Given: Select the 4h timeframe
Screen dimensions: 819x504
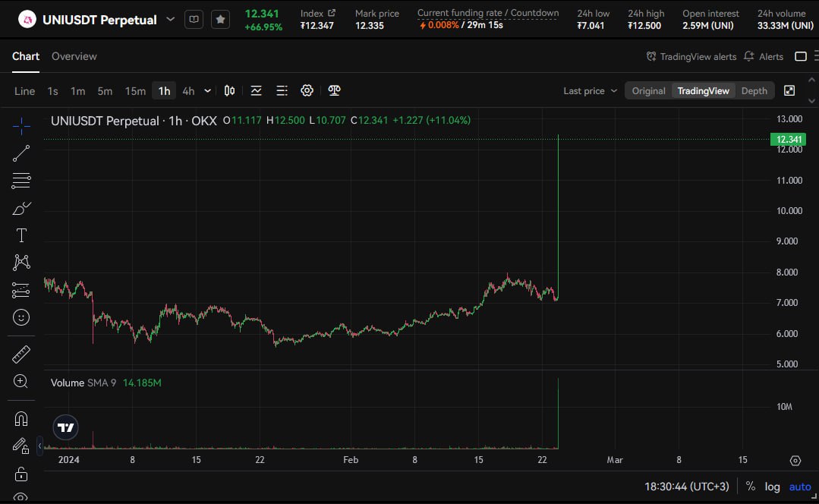Looking at the screenshot, I should (188, 91).
